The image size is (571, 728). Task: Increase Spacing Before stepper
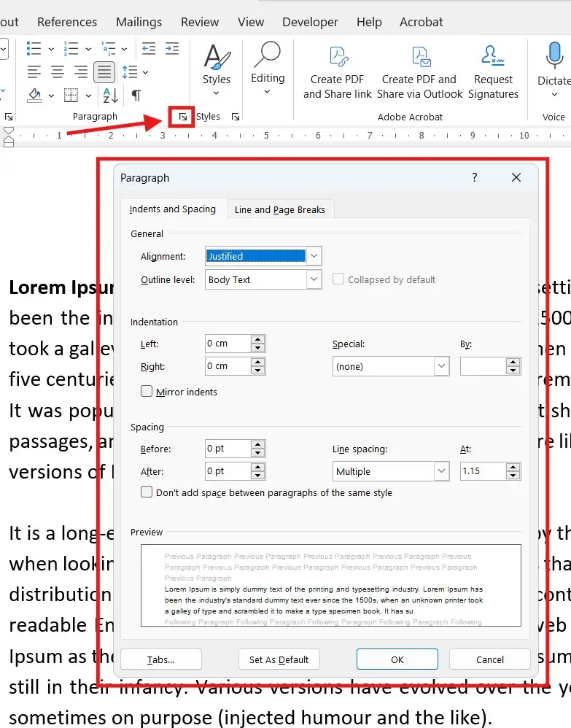tap(257, 444)
